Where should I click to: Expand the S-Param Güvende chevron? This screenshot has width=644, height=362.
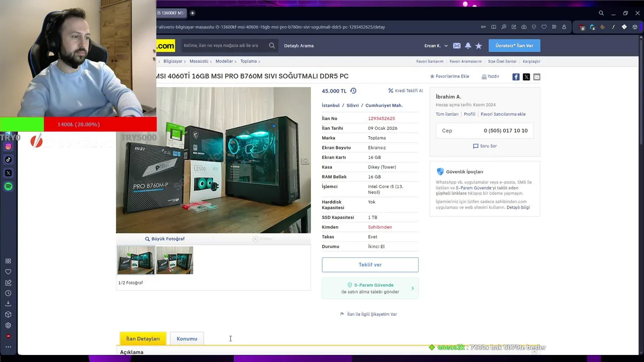click(413, 289)
